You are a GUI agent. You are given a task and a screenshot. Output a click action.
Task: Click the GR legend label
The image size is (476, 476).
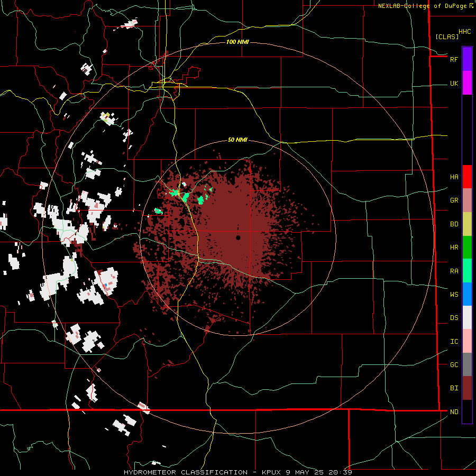(454, 200)
